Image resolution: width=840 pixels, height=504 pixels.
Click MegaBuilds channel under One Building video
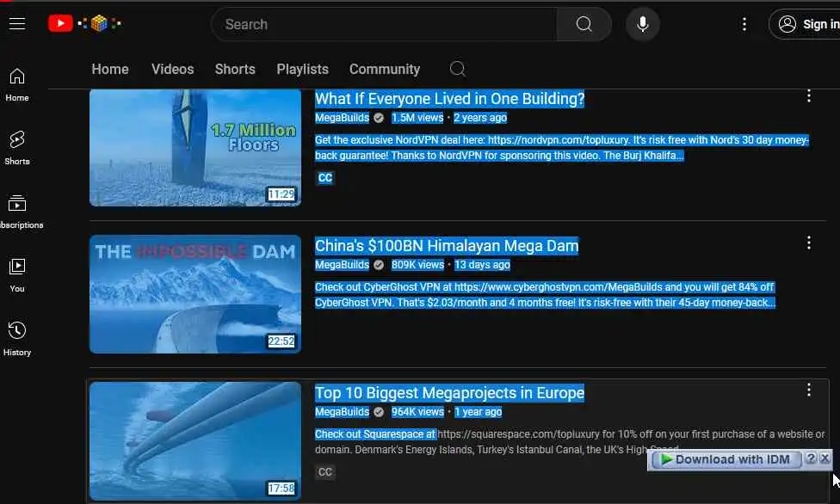click(342, 118)
